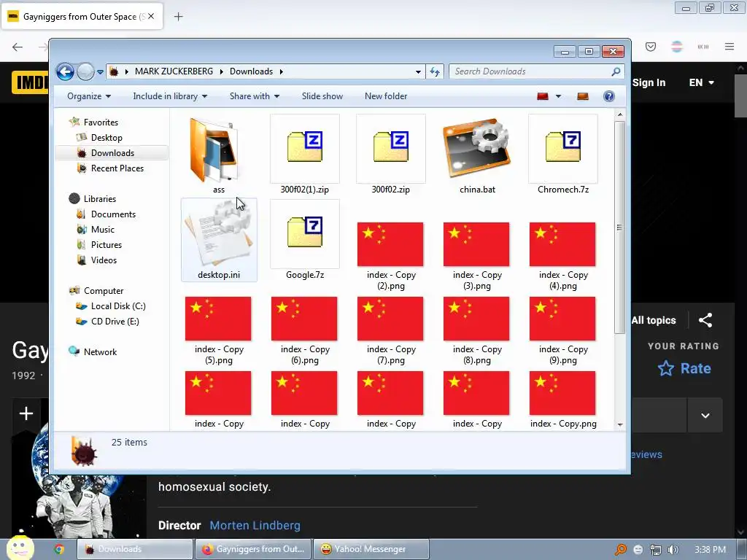747x560 pixels.
Task: Select index - Copy (4).png thumbnail
Action: 562,244
